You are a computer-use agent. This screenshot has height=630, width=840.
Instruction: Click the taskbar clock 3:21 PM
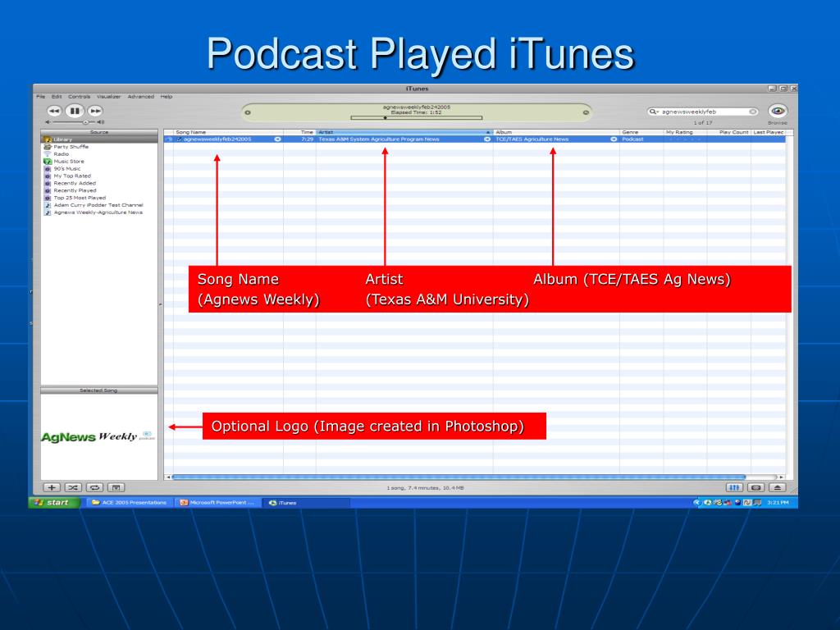pyautogui.click(x=778, y=503)
